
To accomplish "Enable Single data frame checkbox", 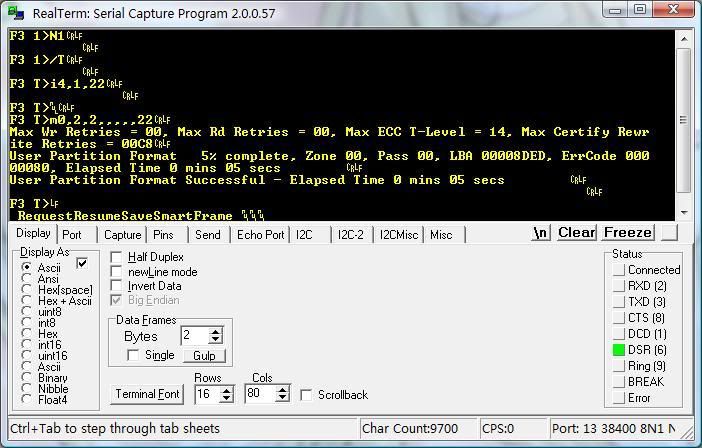I will point(133,355).
